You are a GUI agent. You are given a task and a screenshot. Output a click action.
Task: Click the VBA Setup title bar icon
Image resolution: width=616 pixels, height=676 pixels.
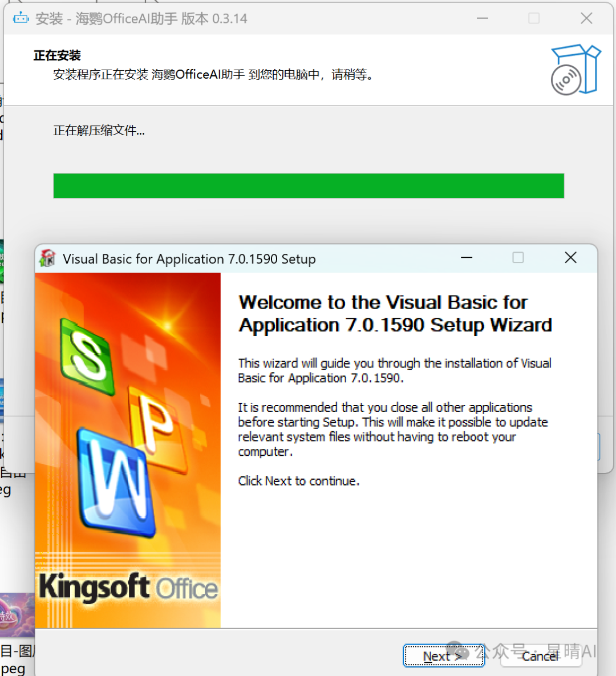click(x=48, y=258)
